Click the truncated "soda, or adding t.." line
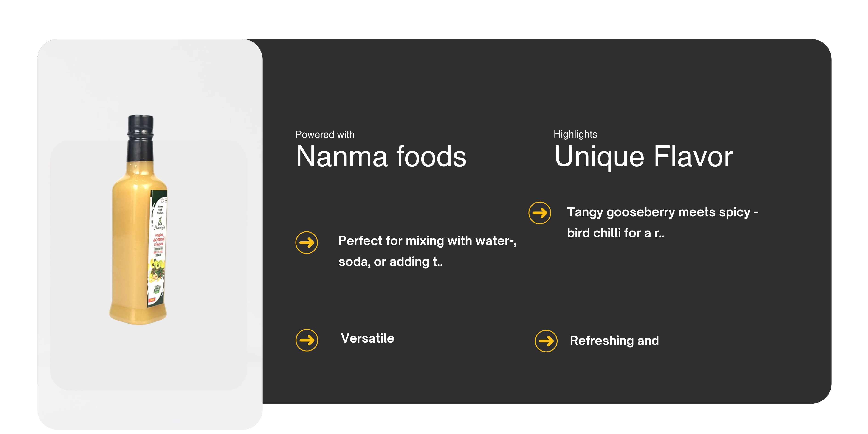Viewport: 868px width, 434px height. click(x=391, y=262)
